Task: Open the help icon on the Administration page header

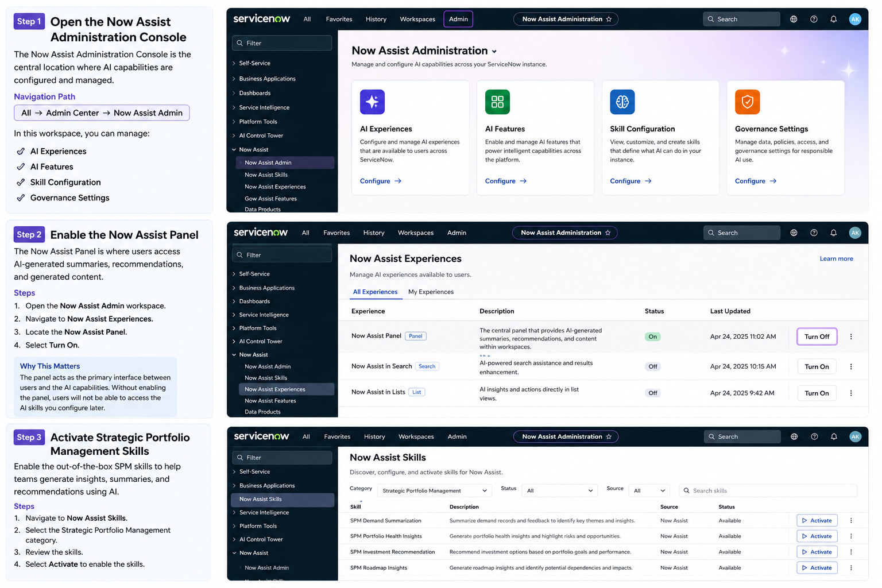Action: tap(814, 19)
